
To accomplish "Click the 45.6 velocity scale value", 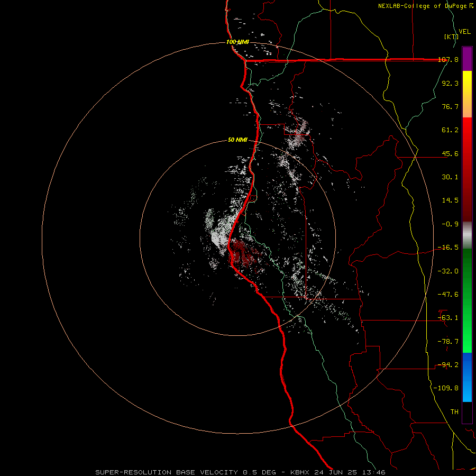I will coord(450,153).
